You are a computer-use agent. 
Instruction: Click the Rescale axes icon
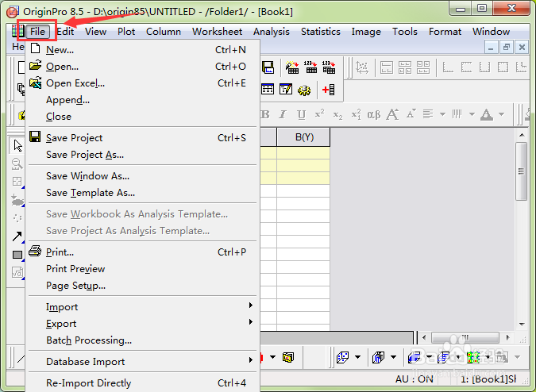362,67
